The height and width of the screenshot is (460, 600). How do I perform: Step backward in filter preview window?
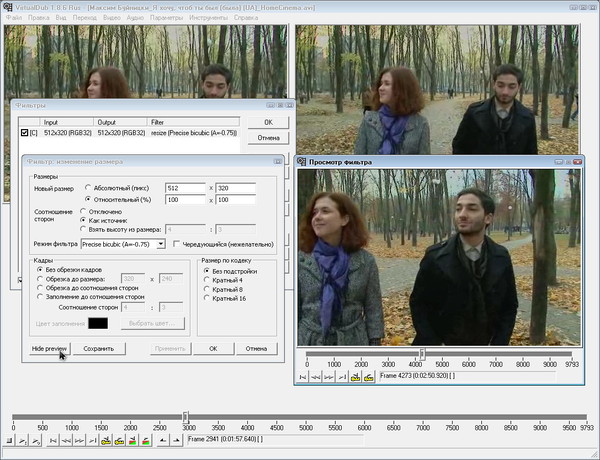316,377
